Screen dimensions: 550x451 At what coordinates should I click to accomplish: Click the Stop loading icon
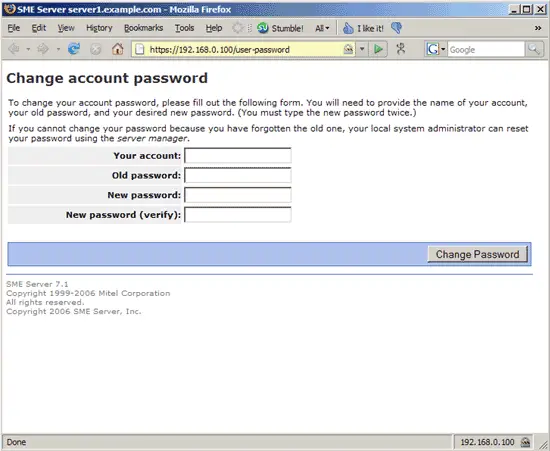(95, 49)
